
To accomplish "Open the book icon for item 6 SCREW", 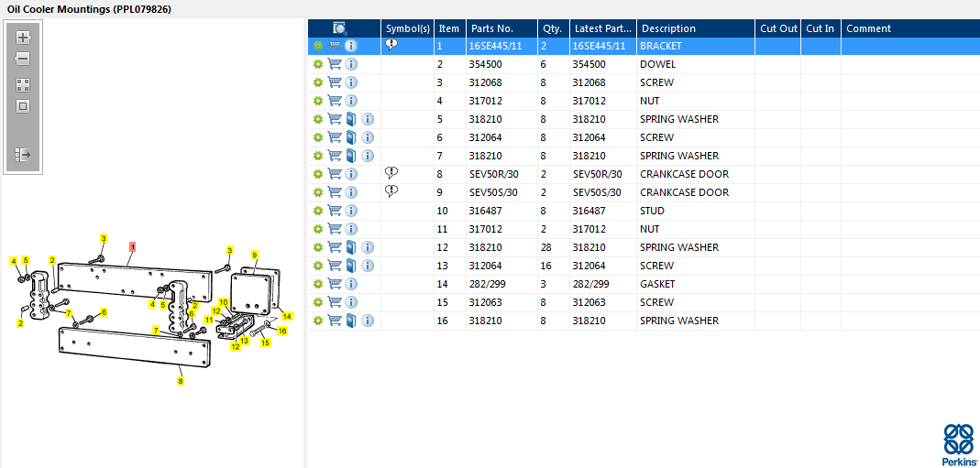I will pos(350,137).
